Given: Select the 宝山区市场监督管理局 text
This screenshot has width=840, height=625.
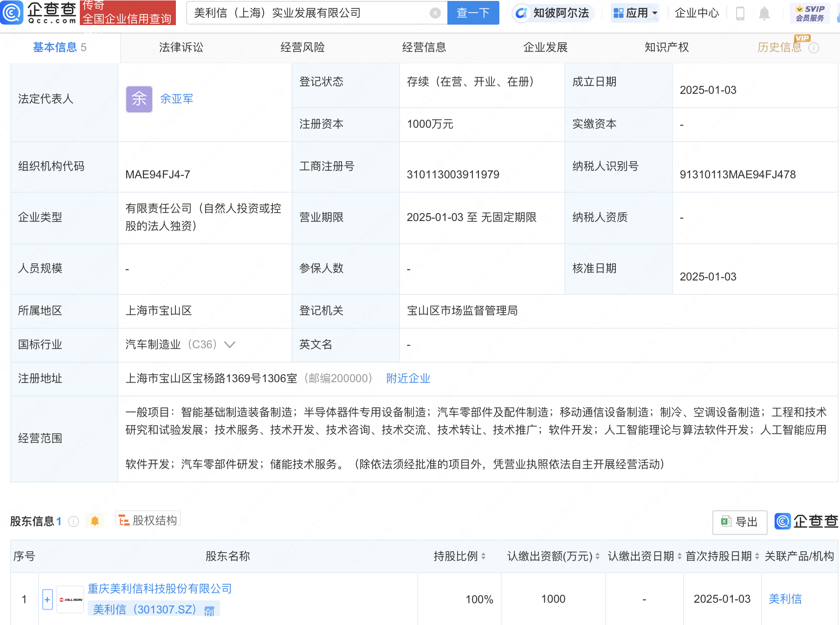Looking at the screenshot, I should point(462,311).
